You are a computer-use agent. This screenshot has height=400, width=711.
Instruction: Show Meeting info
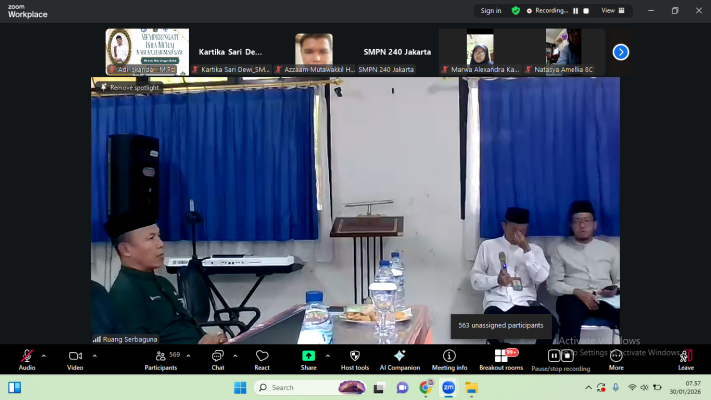pyautogui.click(x=449, y=357)
